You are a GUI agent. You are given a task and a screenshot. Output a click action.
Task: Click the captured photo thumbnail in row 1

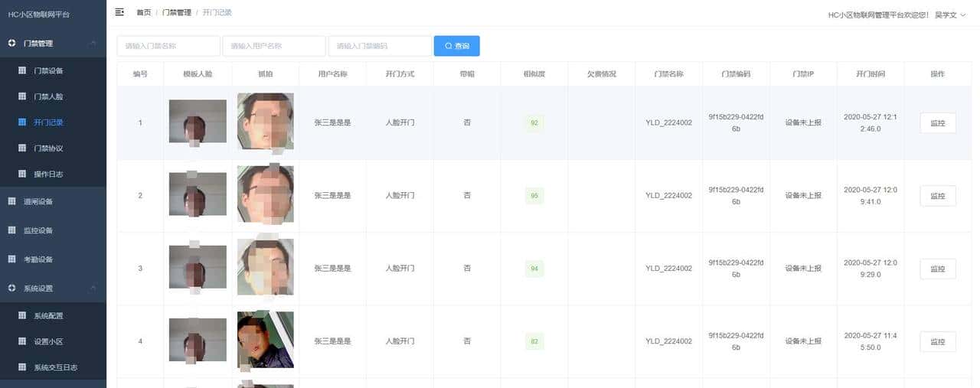266,121
